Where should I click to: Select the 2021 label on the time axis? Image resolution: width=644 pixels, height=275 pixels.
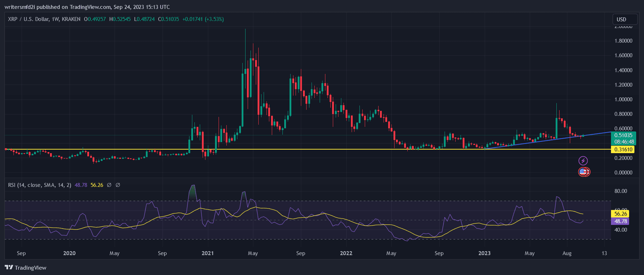click(208, 253)
